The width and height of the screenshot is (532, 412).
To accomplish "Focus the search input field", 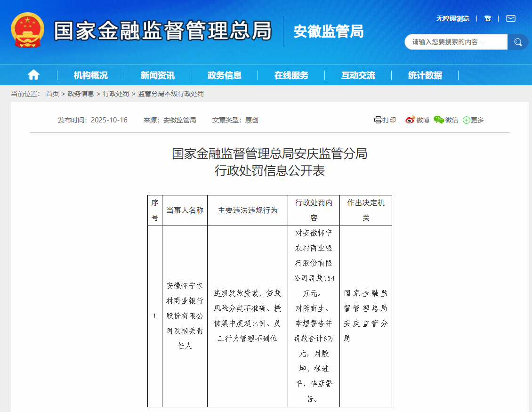I will [455, 42].
